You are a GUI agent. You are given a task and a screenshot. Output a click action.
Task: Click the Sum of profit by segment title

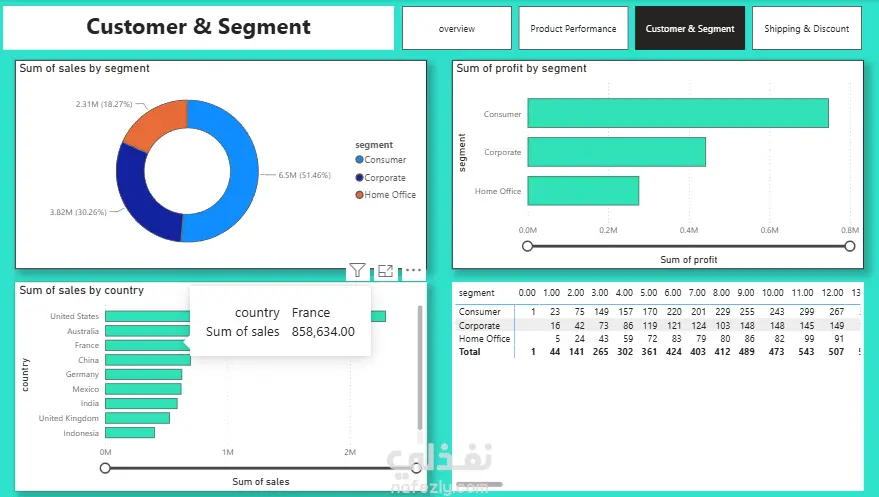point(521,68)
